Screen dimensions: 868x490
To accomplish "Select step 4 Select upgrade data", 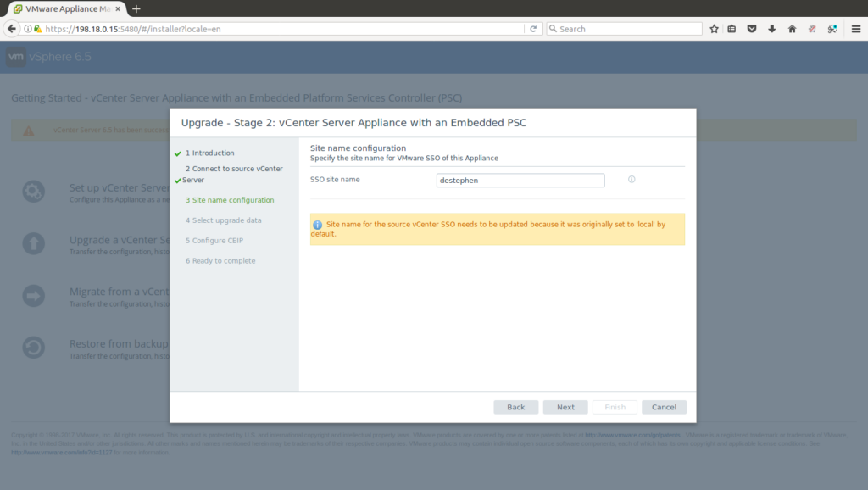I will click(x=224, y=220).
